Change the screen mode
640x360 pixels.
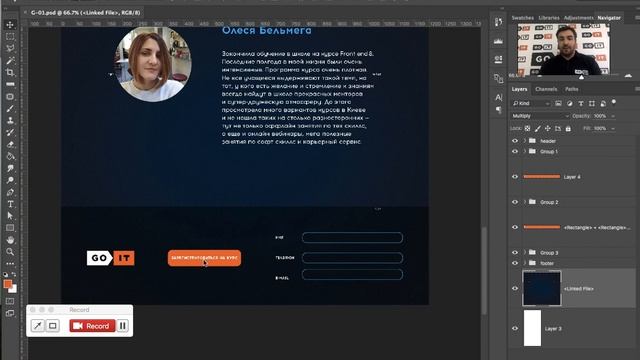[10, 313]
